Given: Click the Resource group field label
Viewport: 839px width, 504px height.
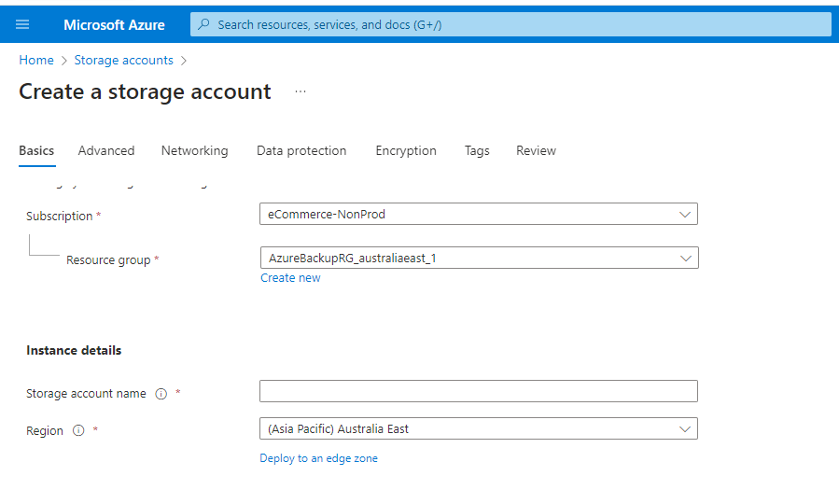Looking at the screenshot, I should [108, 260].
